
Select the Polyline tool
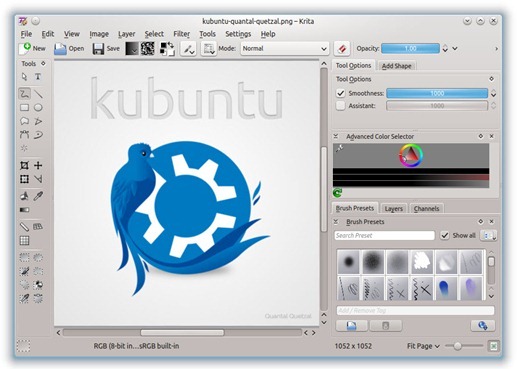coord(38,121)
